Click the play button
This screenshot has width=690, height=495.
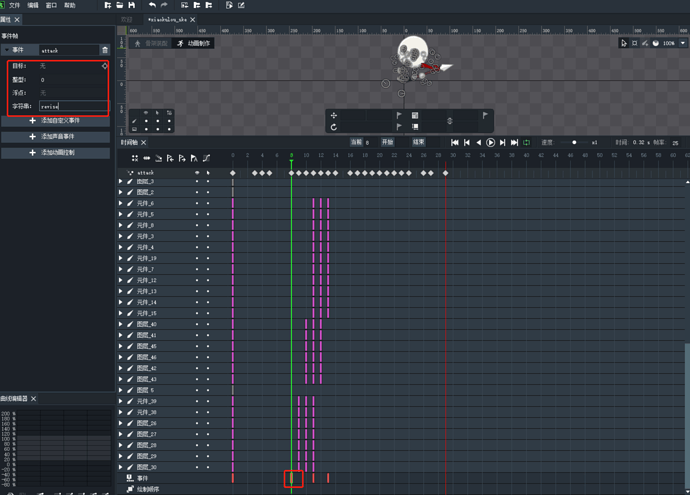(490, 143)
